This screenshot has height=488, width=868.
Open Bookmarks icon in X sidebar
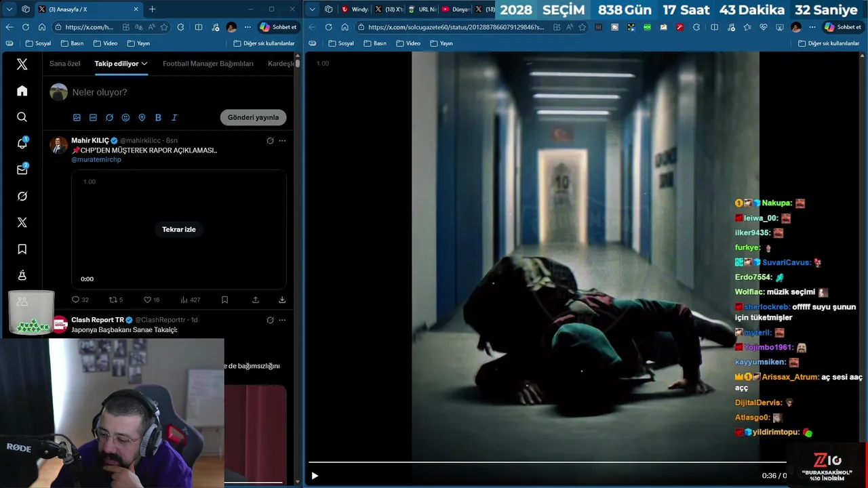(22, 249)
